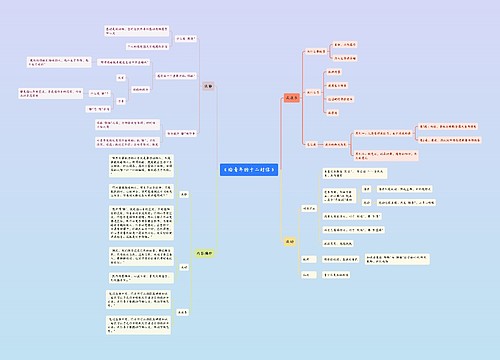This screenshot has width=500, height=360.
Task: Click bottom sub-branch of the orange node
Action: [x=311, y=144]
